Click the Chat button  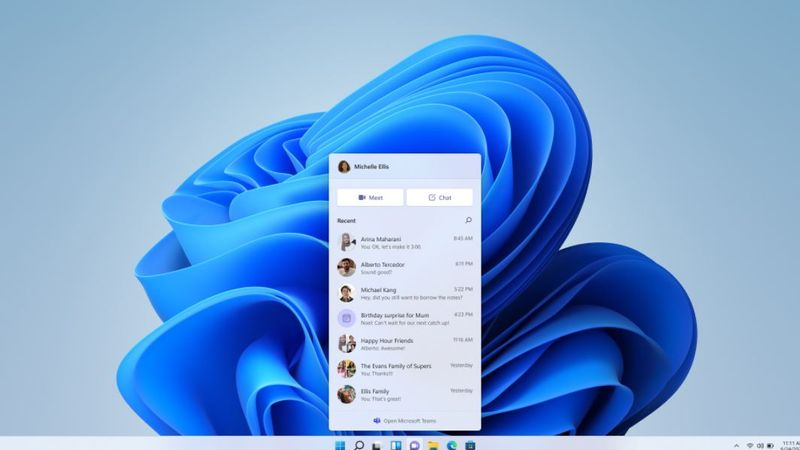pyautogui.click(x=439, y=197)
